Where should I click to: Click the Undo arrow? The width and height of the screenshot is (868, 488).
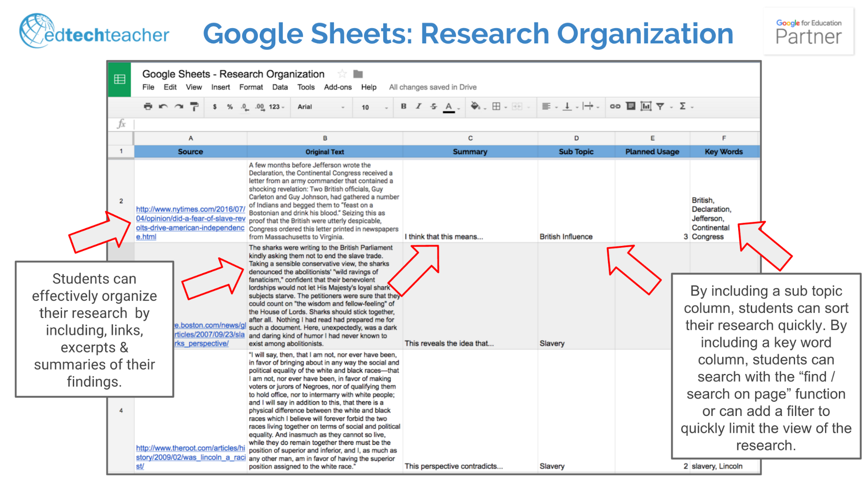[162, 107]
